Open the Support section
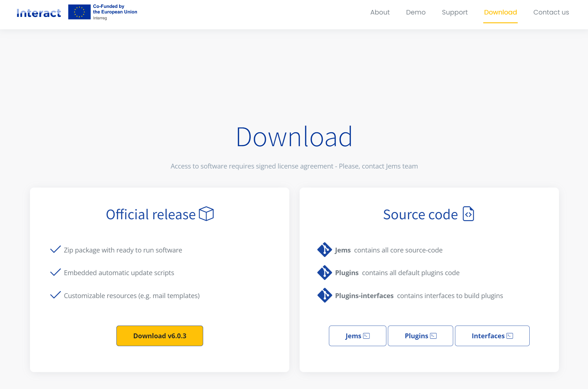The width and height of the screenshot is (588, 389). point(455,12)
